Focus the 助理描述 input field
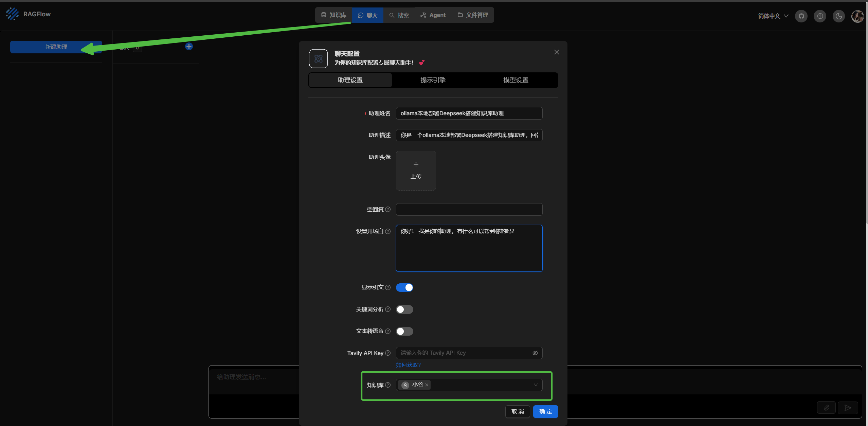Screen dimensions: 868x426 click(469, 135)
